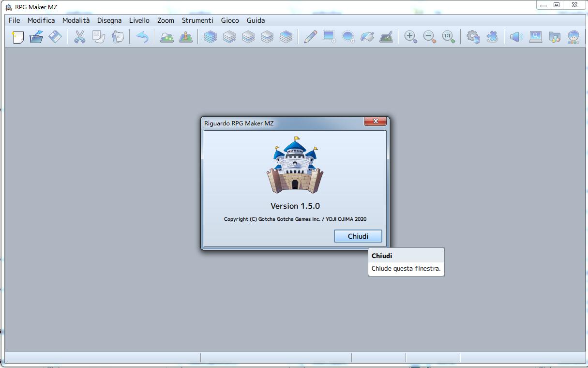
Task: Click the Gotcha Gotcha Games copyright line
Action: point(295,219)
